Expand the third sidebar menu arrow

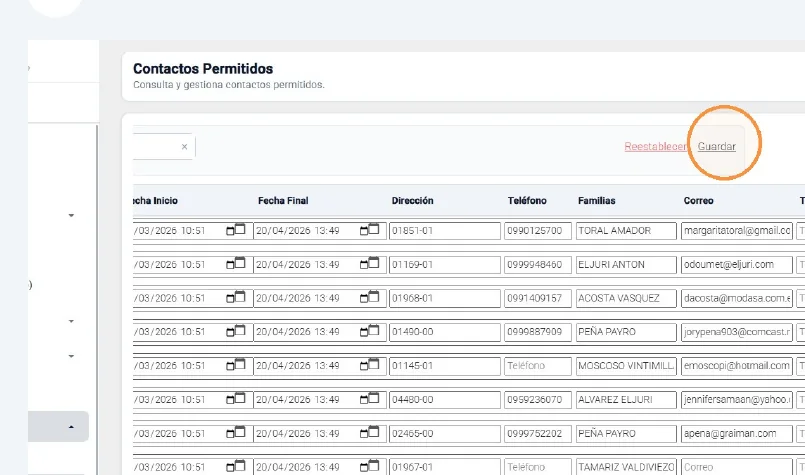point(71,356)
